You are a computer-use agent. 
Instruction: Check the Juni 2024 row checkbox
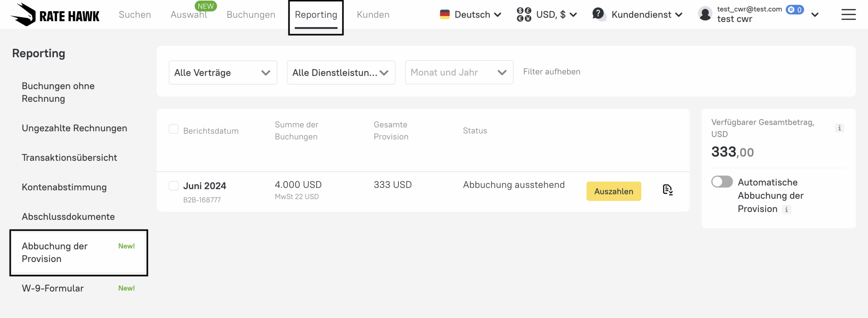(174, 186)
